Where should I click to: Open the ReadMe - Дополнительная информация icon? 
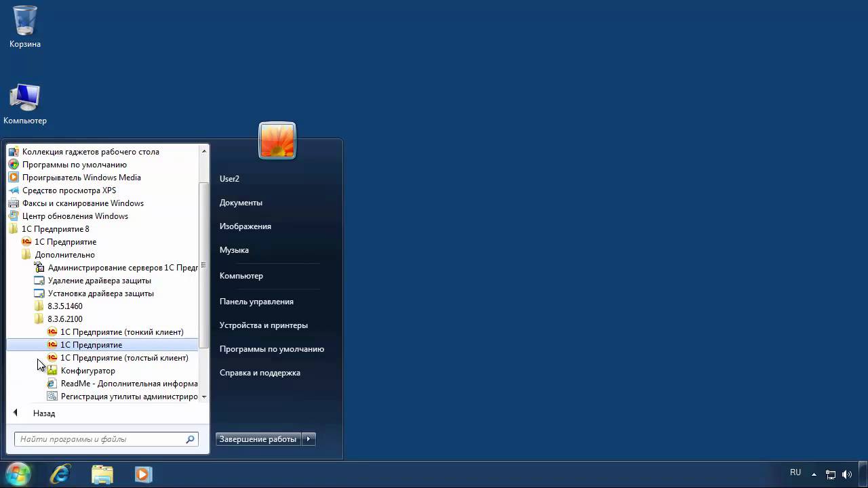[x=52, y=384]
